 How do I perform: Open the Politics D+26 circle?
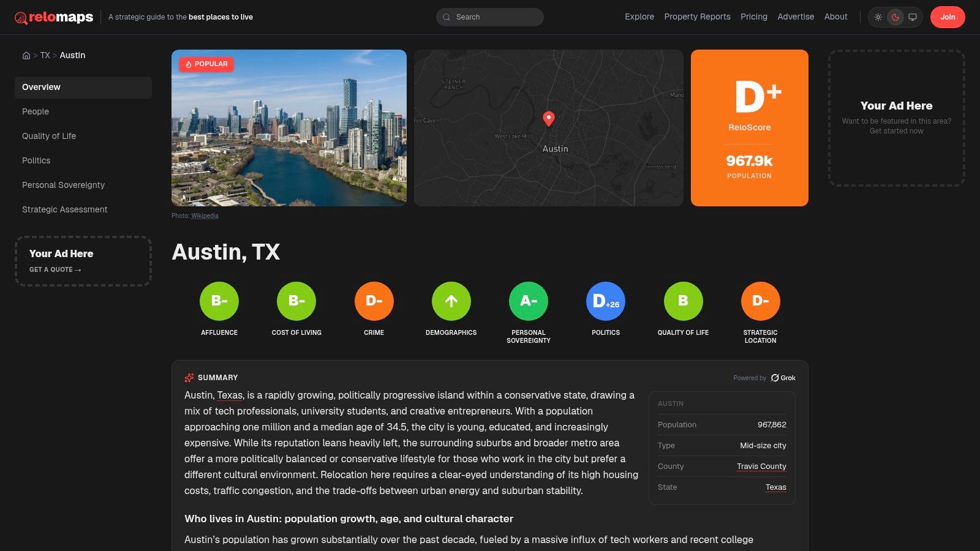(606, 301)
